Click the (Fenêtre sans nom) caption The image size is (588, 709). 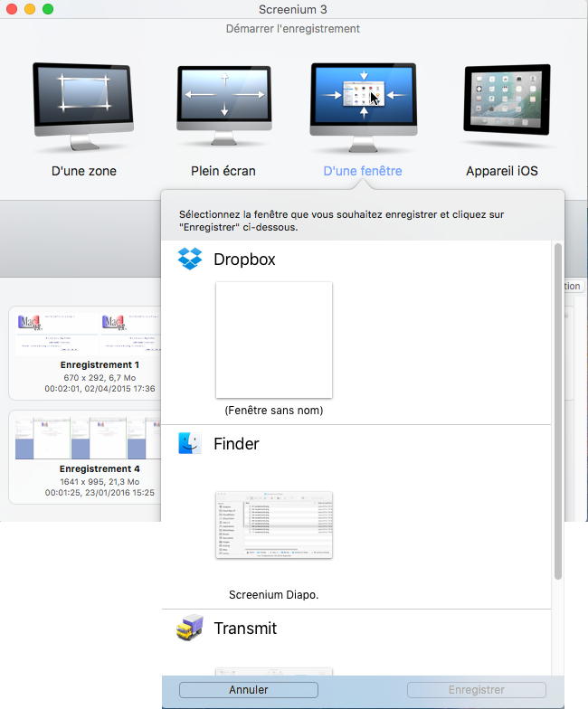coord(274,411)
